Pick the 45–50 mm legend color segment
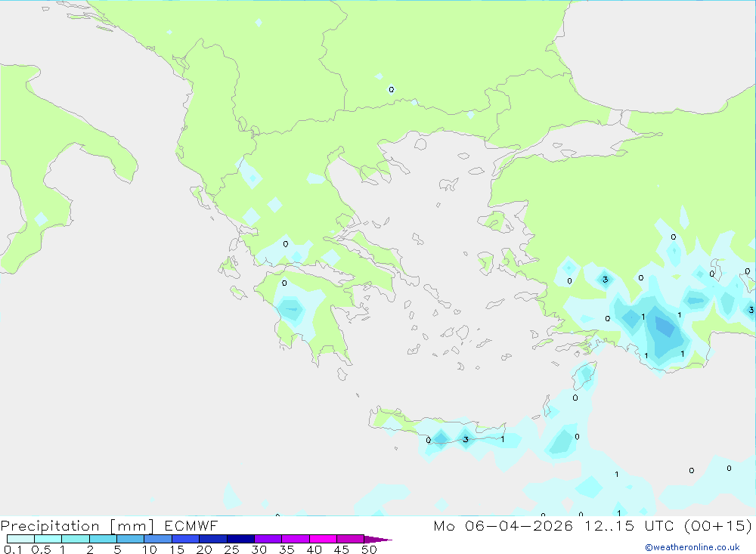 tap(350, 539)
